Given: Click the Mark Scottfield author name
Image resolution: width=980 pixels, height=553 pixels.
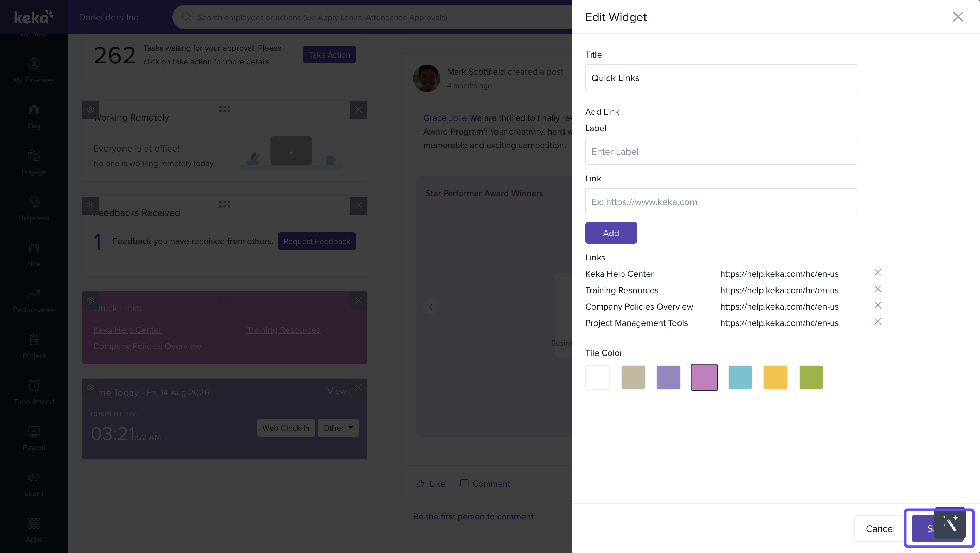Looking at the screenshot, I should 476,72.
